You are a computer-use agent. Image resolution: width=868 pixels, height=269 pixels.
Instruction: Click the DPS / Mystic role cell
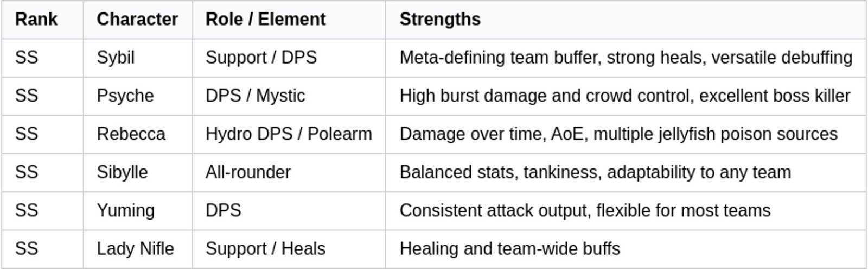[255, 96]
